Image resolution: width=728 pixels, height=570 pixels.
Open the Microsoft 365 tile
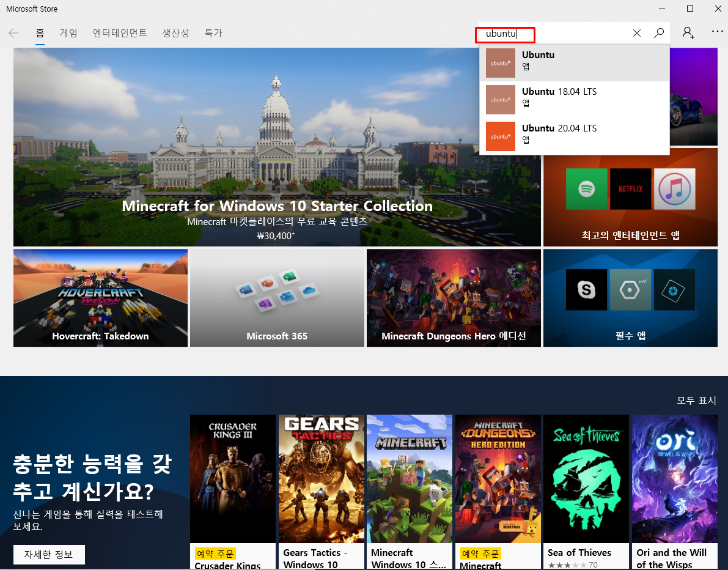point(277,298)
